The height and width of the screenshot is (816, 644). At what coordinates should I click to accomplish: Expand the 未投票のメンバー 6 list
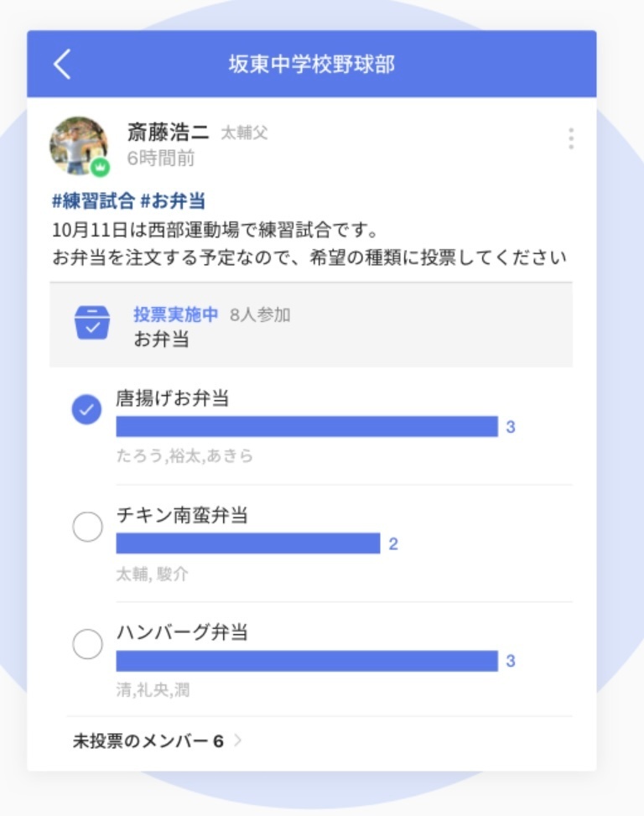coord(157,741)
